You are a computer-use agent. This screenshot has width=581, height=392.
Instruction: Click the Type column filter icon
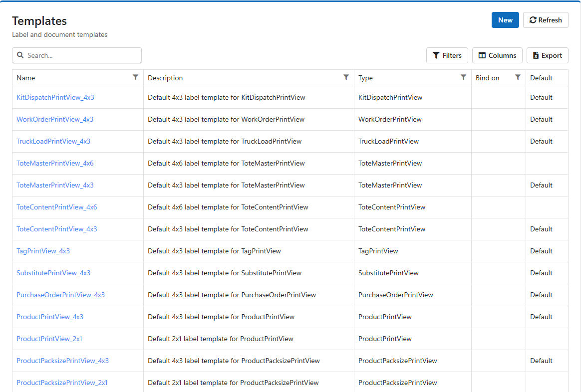click(464, 77)
